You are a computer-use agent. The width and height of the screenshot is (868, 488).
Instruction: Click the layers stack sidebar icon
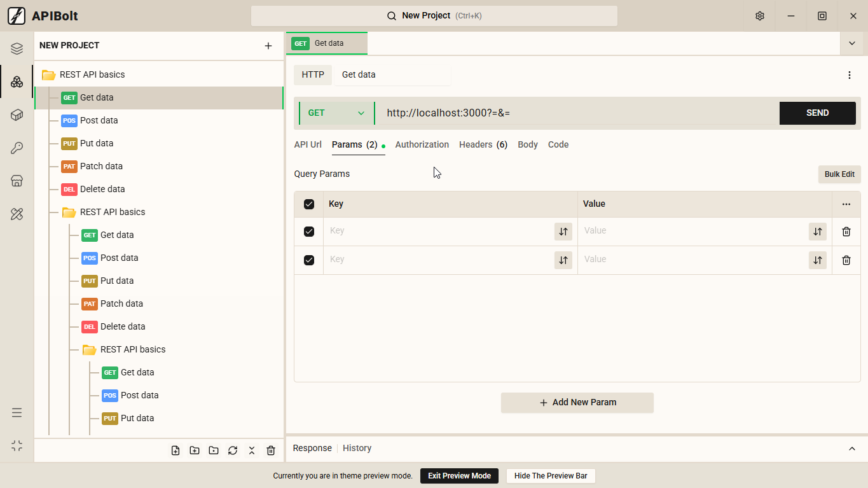[x=17, y=49]
